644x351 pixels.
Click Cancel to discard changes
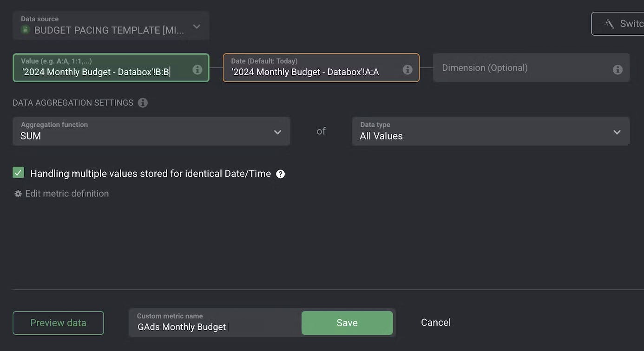pos(435,323)
